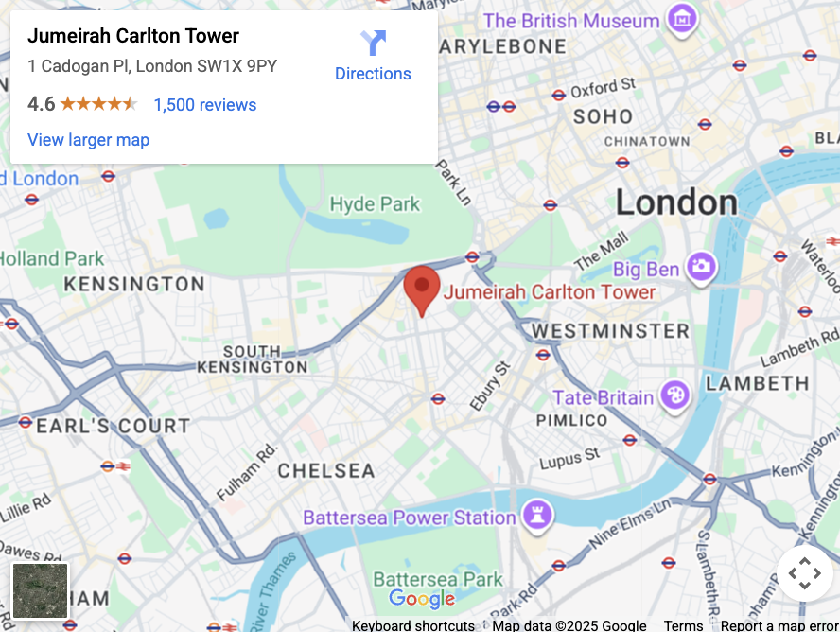Open the 1,500 reviews link

point(205,105)
